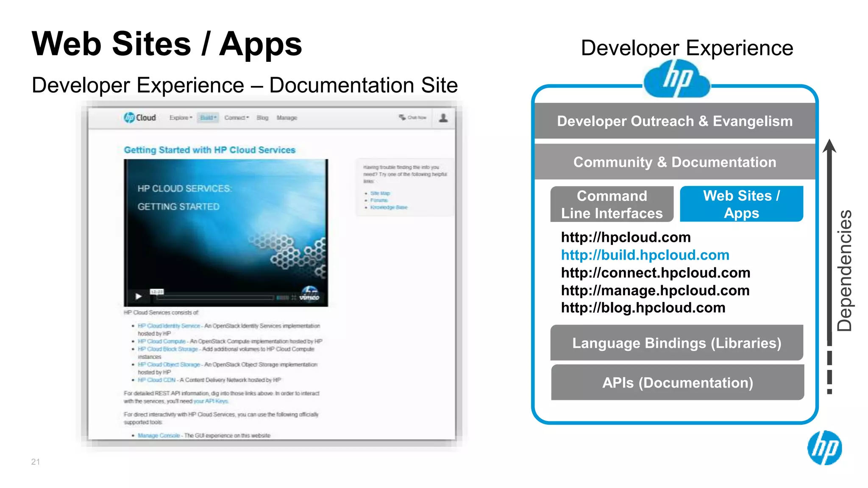Select APIs (Documentation) bar

(x=678, y=383)
